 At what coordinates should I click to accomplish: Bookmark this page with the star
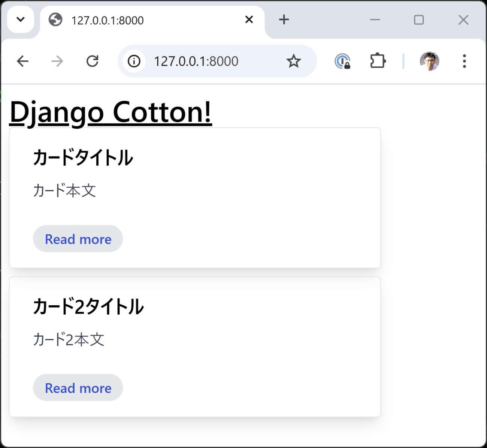(294, 61)
